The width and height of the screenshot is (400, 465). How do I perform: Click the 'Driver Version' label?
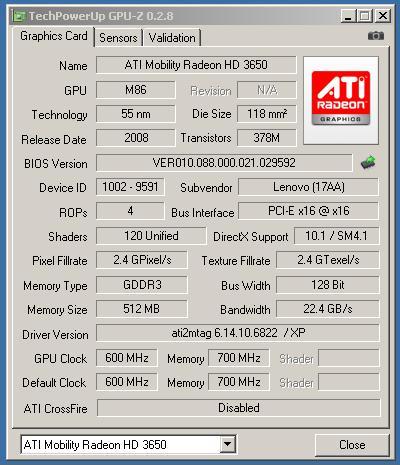pyautogui.click(x=55, y=335)
